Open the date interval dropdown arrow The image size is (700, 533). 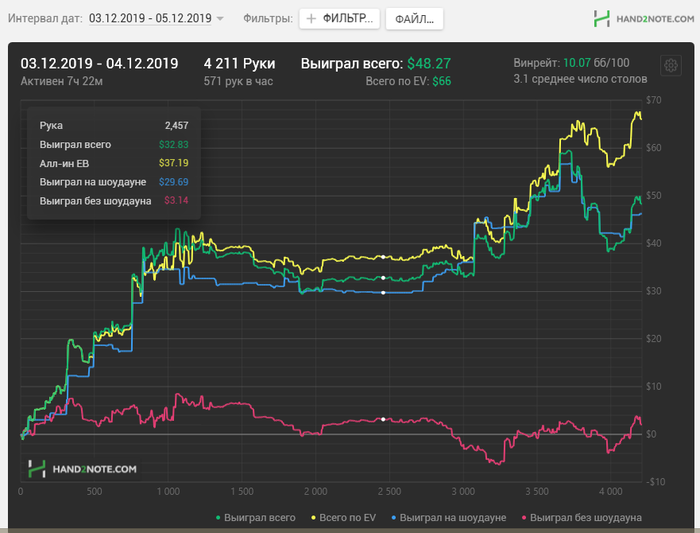[220, 19]
